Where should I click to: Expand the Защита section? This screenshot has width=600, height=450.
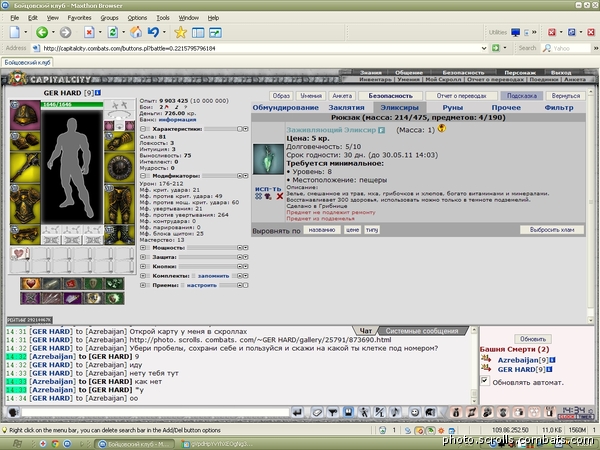(x=143, y=257)
